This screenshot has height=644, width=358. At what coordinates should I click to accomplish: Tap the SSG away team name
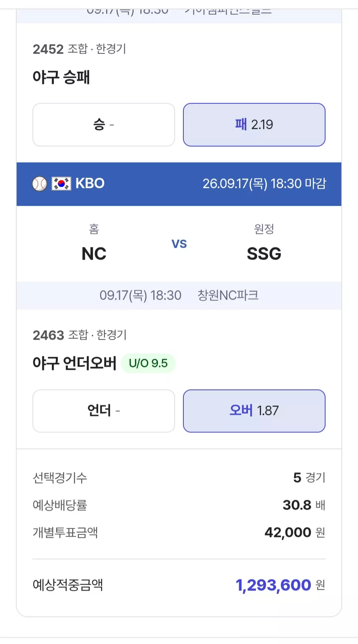264,254
